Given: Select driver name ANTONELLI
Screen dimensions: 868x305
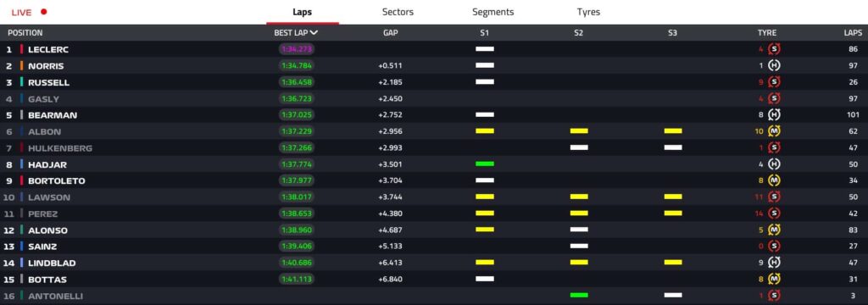Looking at the screenshot, I should (55, 297).
